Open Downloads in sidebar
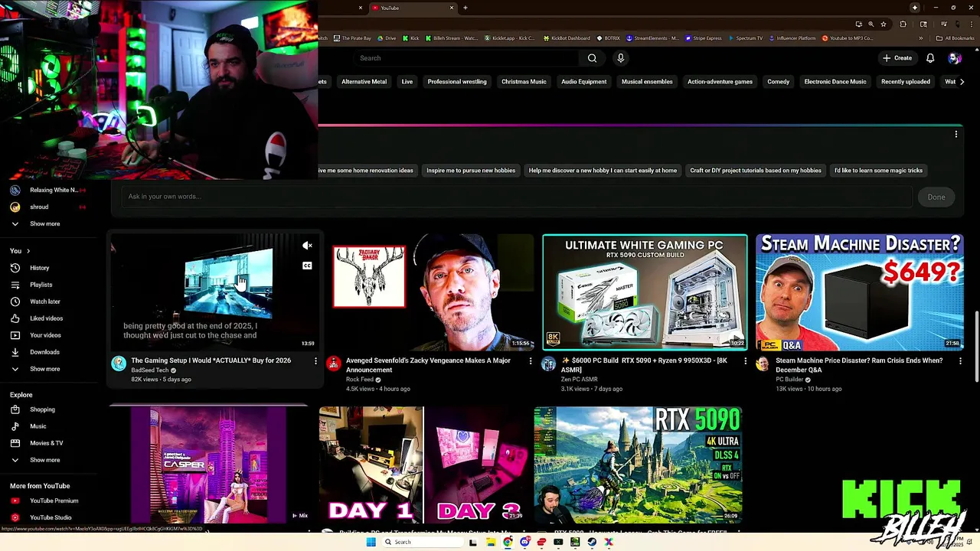This screenshot has width=980, height=551. click(x=46, y=352)
